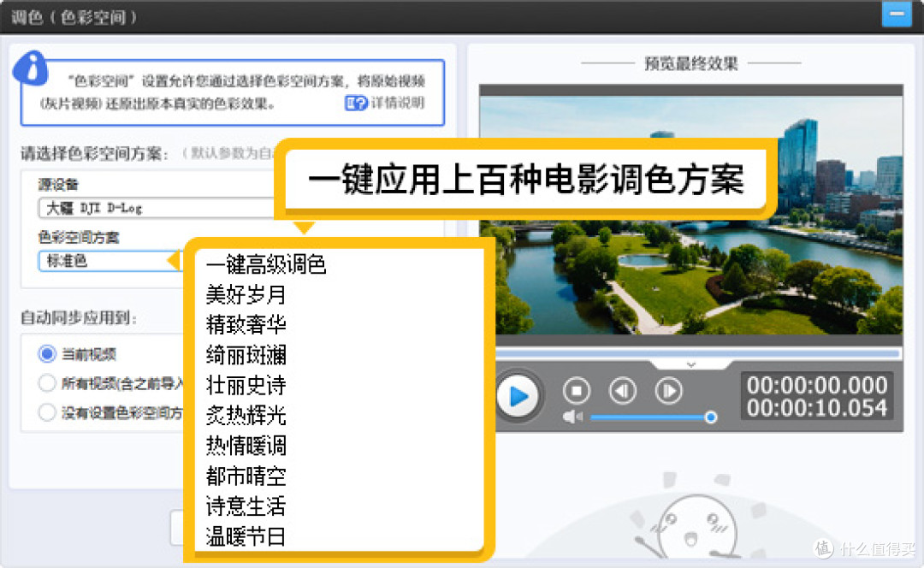Choose 温暖节日 color scheme
This screenshot has height=568, width=924.
point(246,536)
